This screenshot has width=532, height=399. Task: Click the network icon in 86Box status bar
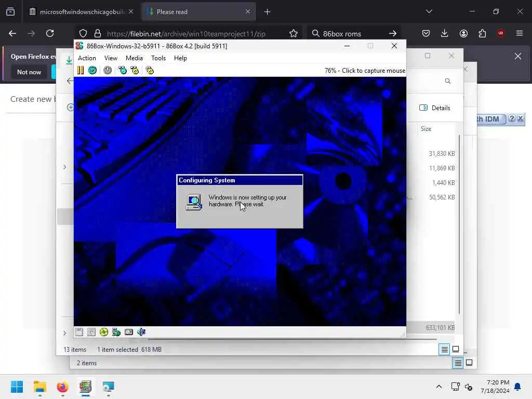tap(116, 332)
